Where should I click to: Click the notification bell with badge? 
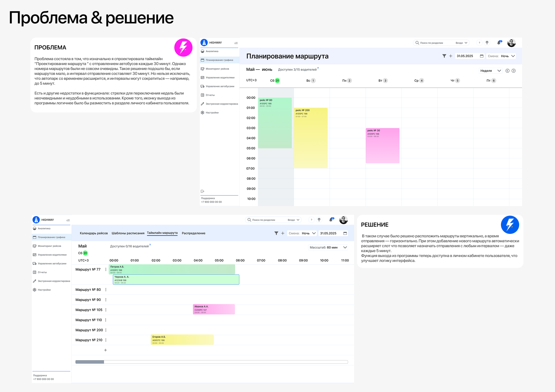[498, 42]
